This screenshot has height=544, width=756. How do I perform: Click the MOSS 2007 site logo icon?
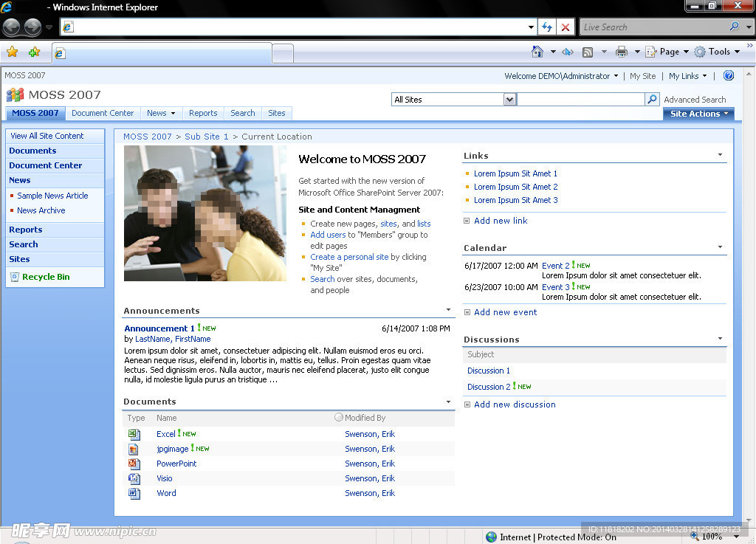15,95
